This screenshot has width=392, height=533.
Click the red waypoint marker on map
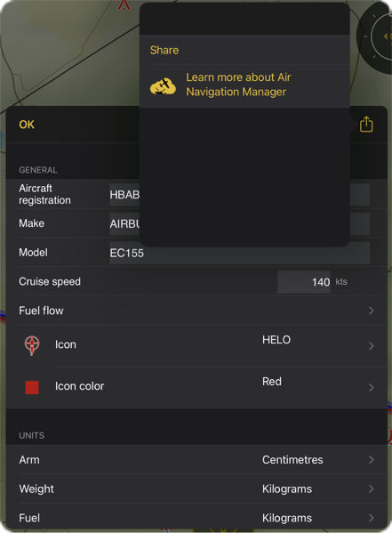click(124, 4)
